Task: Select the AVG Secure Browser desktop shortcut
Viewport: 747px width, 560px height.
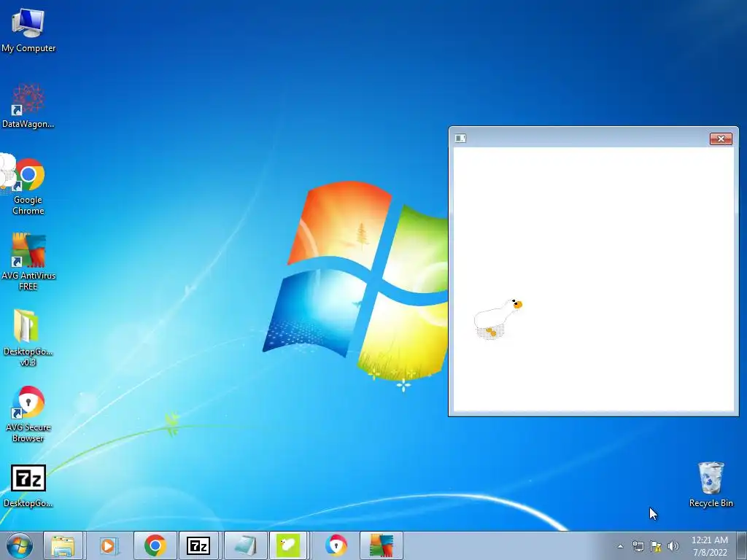Action: click(28, 414)
